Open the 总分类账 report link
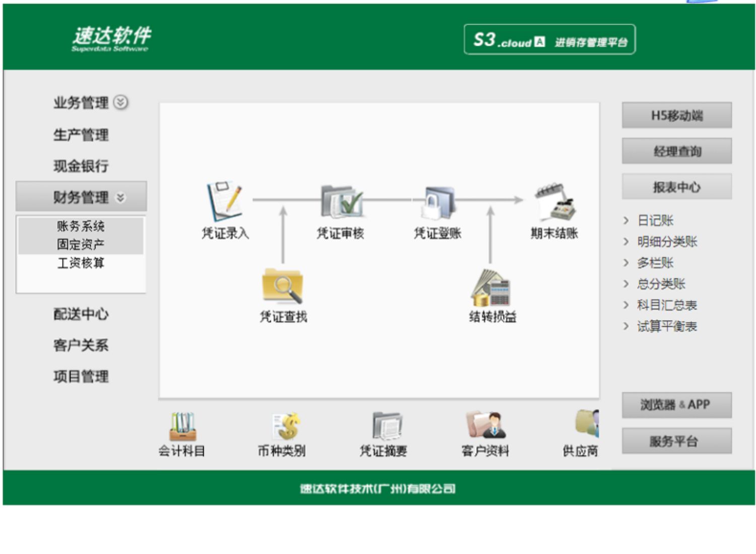 (661, 284)
